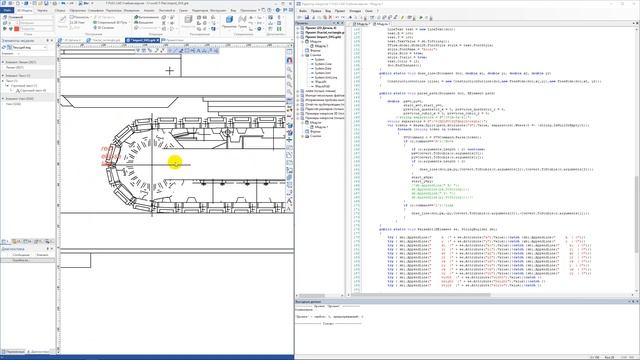Select the Строчный текст leaf with A icon
This screenshot has height=360, width=640.
[x=31, y=90]
